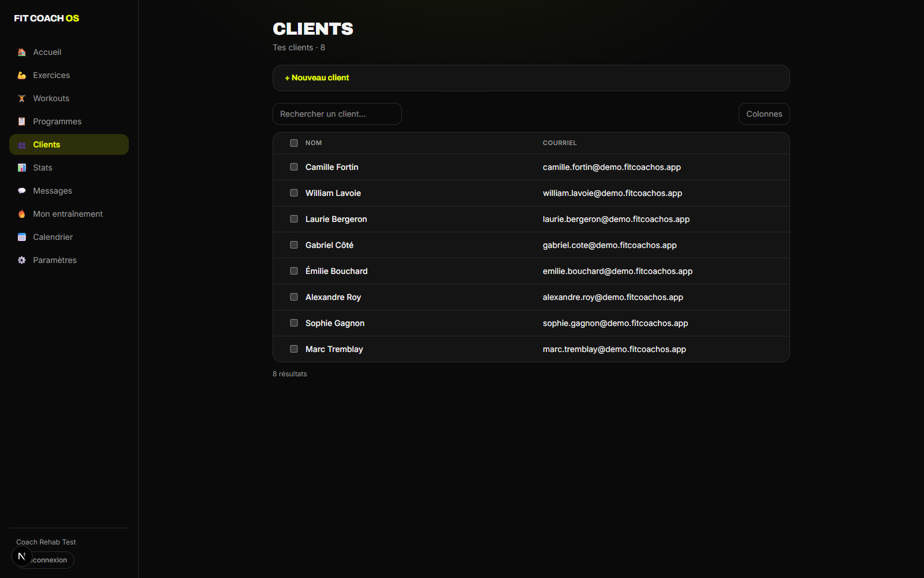This screenshot has height=578, width=924.
Task: Sort by the NOM column header
Action: (x=314, y=143)
